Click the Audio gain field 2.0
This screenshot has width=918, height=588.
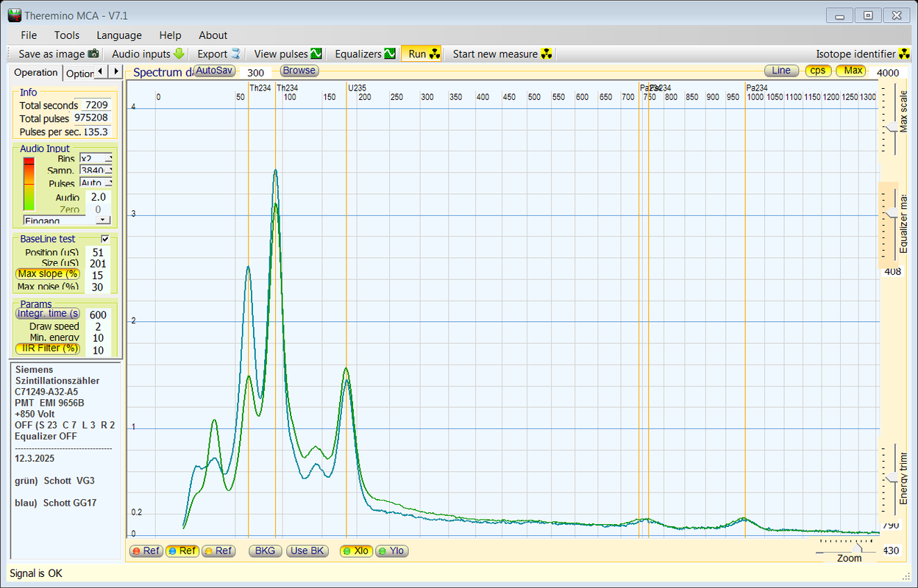[98, 197]
